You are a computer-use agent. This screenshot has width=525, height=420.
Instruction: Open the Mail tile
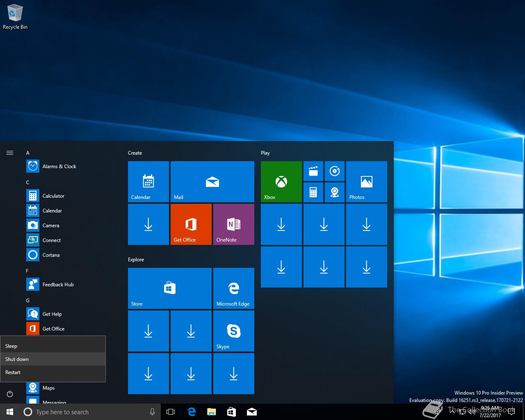[212, 182]
